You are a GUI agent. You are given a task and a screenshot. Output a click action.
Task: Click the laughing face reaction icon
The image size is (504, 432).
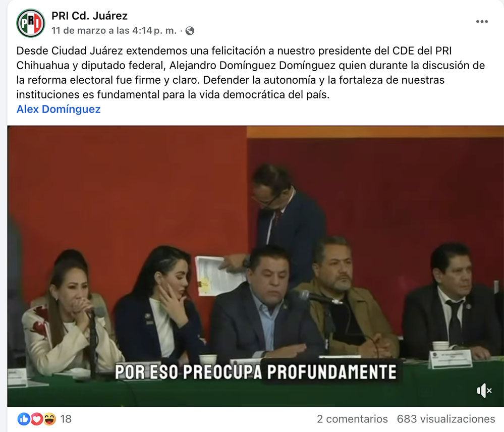pos(49,419)
